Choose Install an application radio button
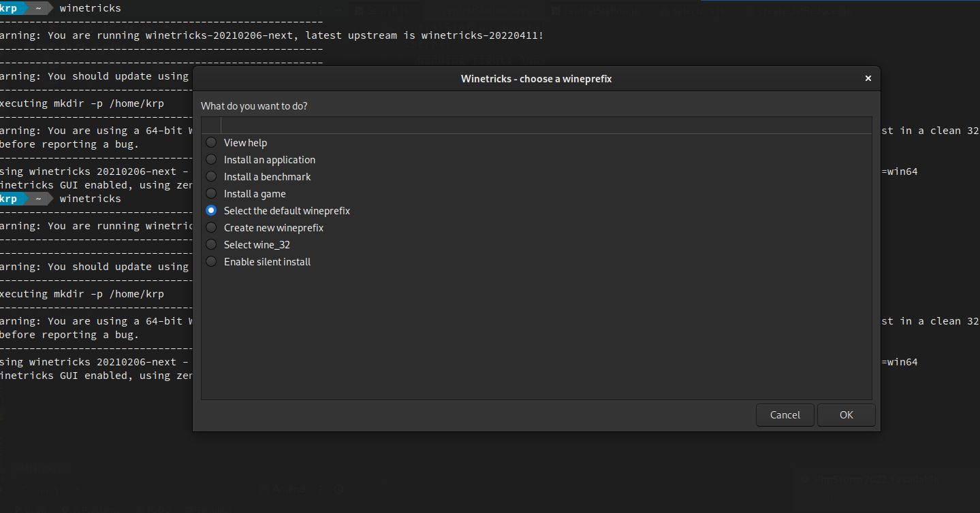 (211, 160)
